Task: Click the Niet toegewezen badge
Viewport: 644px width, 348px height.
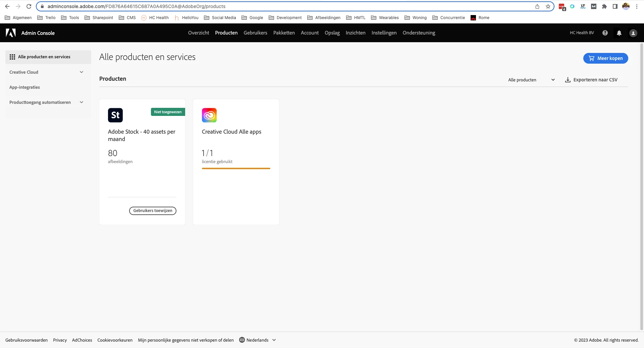Action: point(168,112)
